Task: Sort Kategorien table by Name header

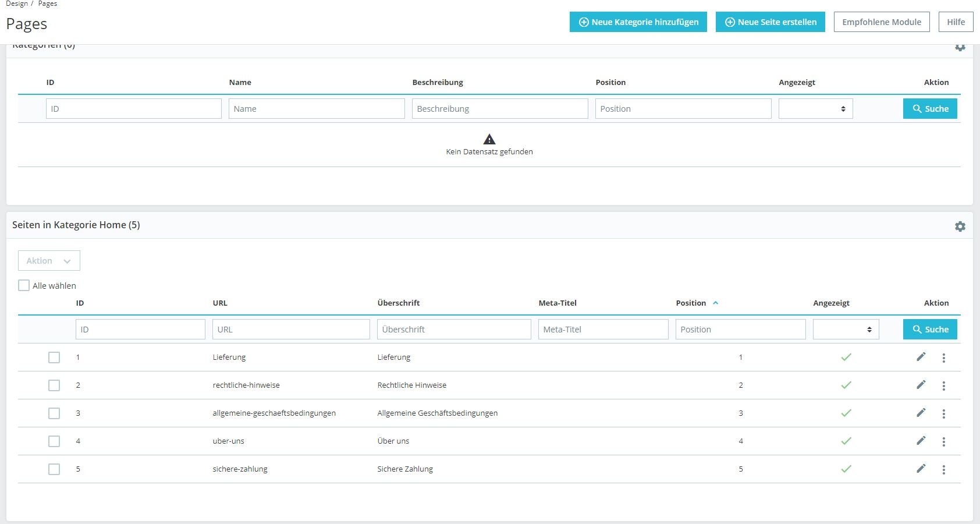Action: tap(240, 82)
